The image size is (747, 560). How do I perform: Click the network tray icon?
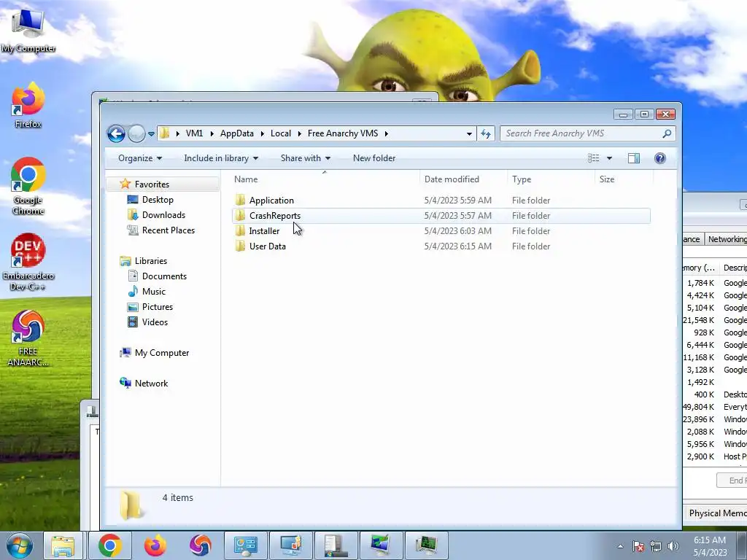656,546
